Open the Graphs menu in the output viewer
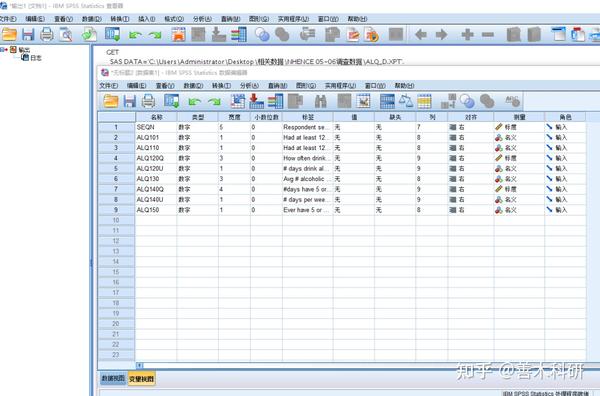This screenshot has height=396, width=600. pyautogui.click(x=259, y=19)
